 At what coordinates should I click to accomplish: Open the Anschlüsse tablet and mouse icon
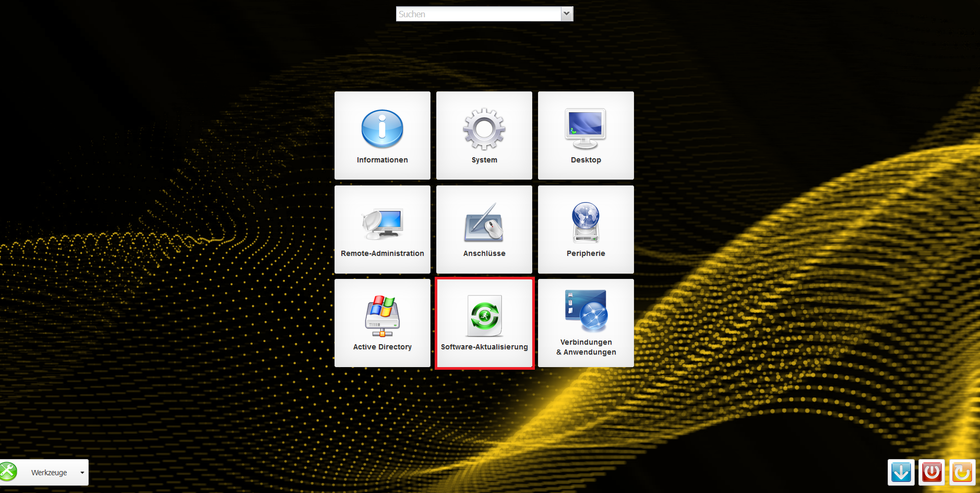pyautogui.click(x=484, y=223)
